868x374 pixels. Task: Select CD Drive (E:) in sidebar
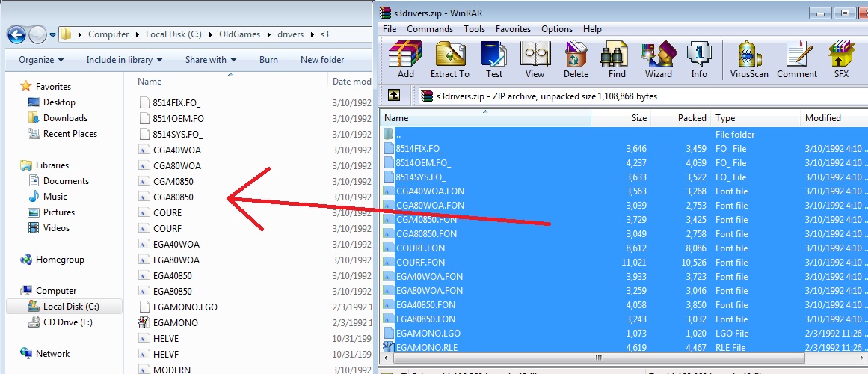tap(60, 322)
